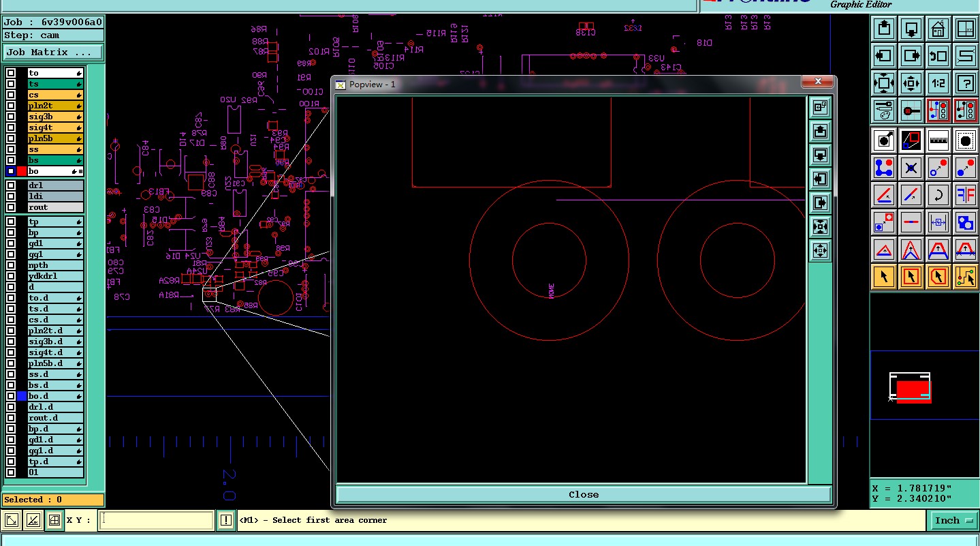Click the exclamation mark button beside XY field
Image resolution: width=980 pixels, height=546 pixels.
pyautogui.click(x=227, y=520)
